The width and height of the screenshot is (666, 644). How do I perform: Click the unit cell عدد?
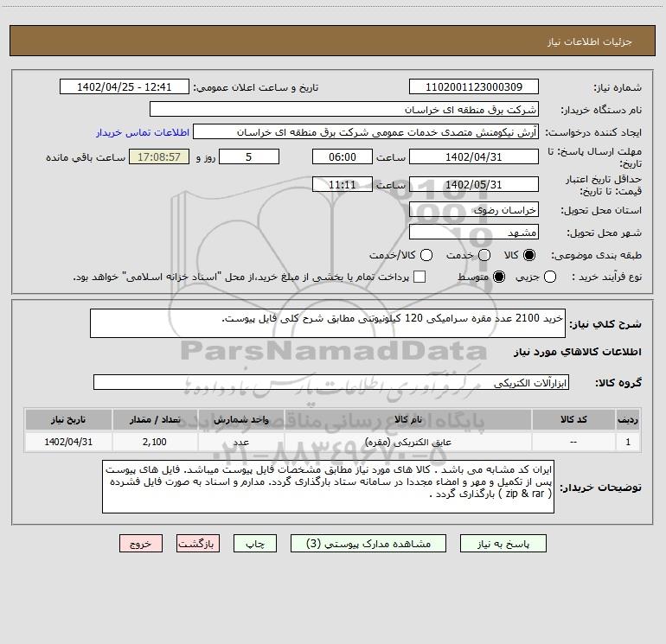[240, 442]
